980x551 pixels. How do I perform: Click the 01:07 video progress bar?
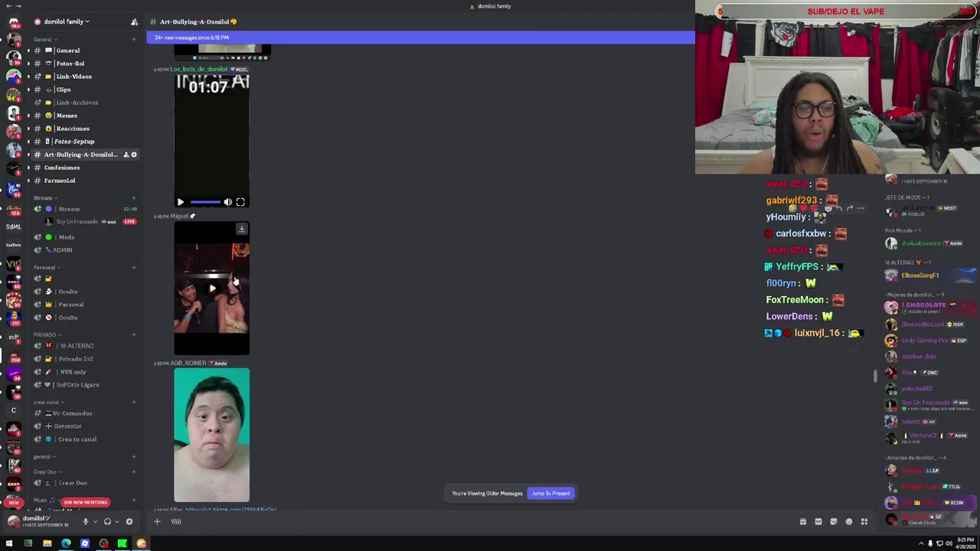point(205,202)
